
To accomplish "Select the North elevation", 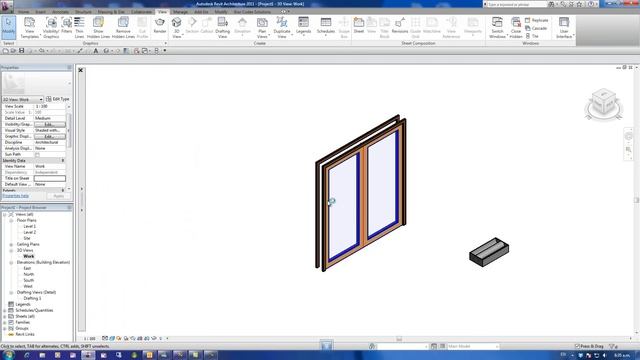I will [29, 274].
